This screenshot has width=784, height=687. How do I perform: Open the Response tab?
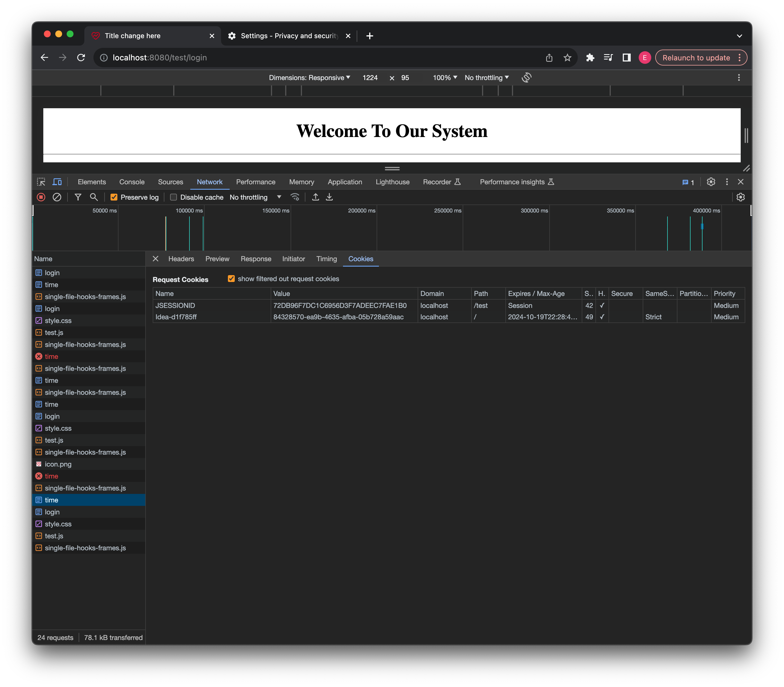click(x=256, y=259)
